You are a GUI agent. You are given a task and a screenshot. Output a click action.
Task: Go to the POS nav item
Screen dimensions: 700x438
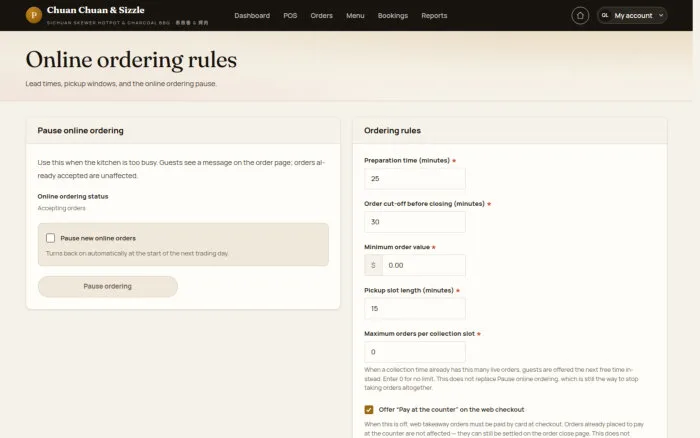tap(290, 16)
